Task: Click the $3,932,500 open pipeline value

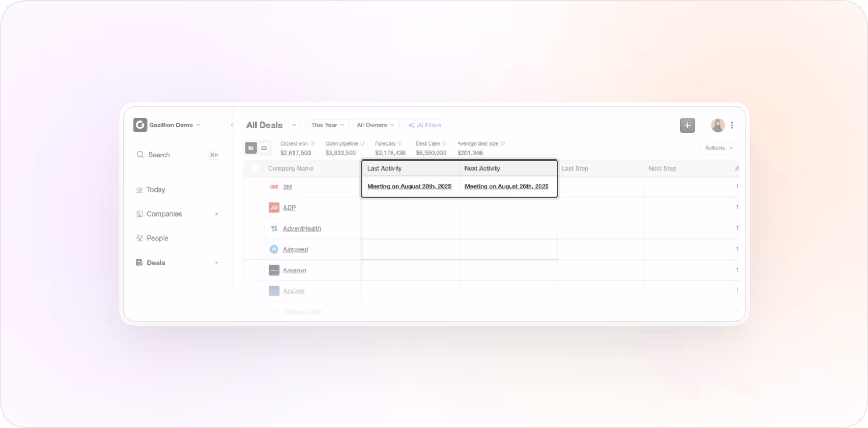Action: [340, 153]
